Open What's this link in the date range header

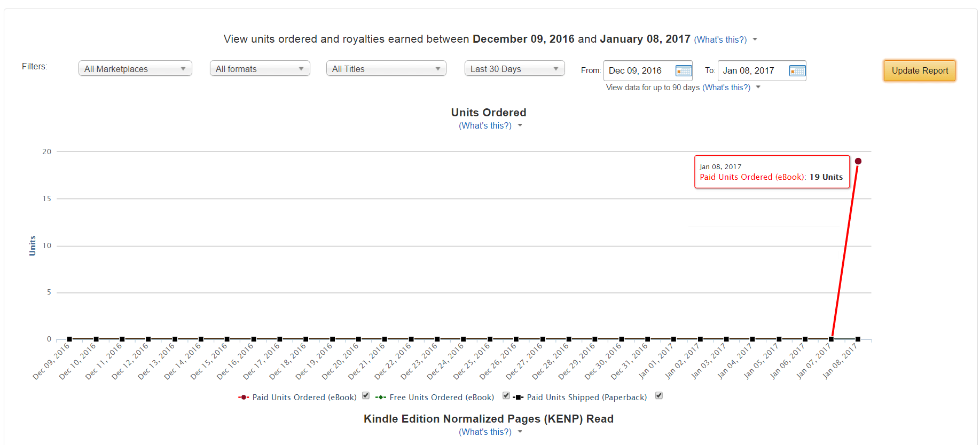click(x=720, y=39)
